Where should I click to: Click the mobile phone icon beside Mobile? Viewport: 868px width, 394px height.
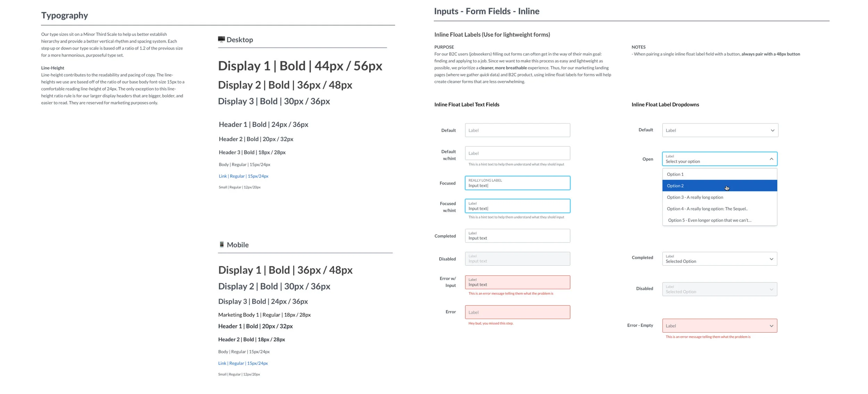pyautogui.click(x=222, y=245)
